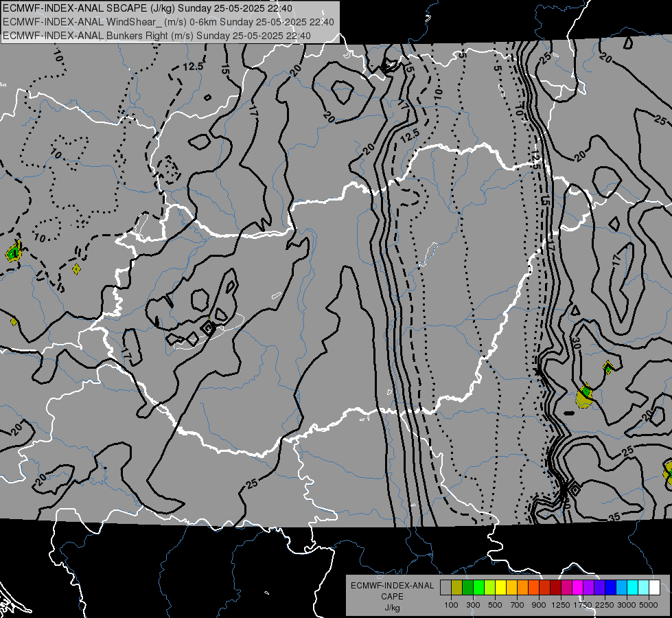Click the Bunkers Right title line
Viewport: 672px width, 618px height.
coord(157,36)
